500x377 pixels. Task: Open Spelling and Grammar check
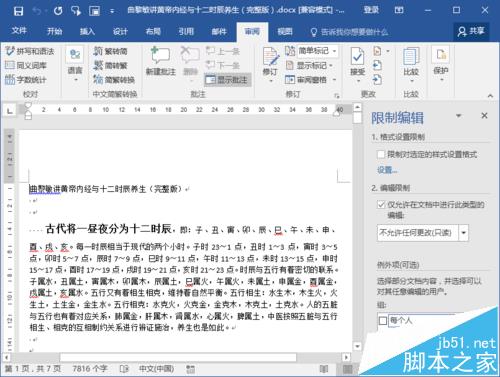[30, 51]
